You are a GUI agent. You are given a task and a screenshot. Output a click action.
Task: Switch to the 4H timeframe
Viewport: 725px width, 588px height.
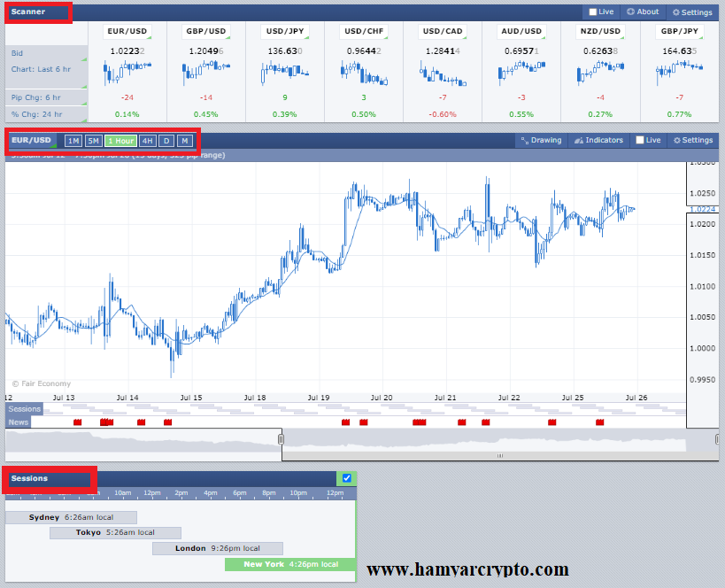click(148, 140)
